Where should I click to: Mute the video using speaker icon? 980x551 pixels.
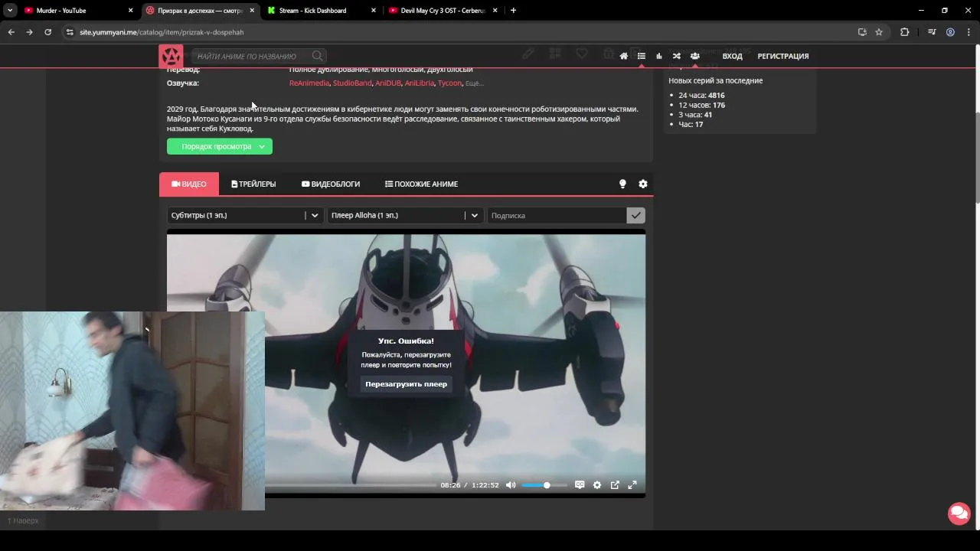click(511, 485)
